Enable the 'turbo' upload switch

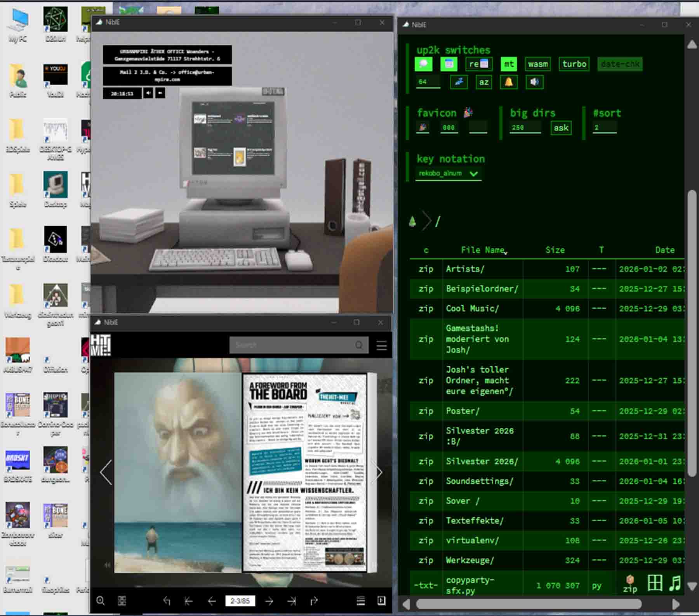pos(574,64)
